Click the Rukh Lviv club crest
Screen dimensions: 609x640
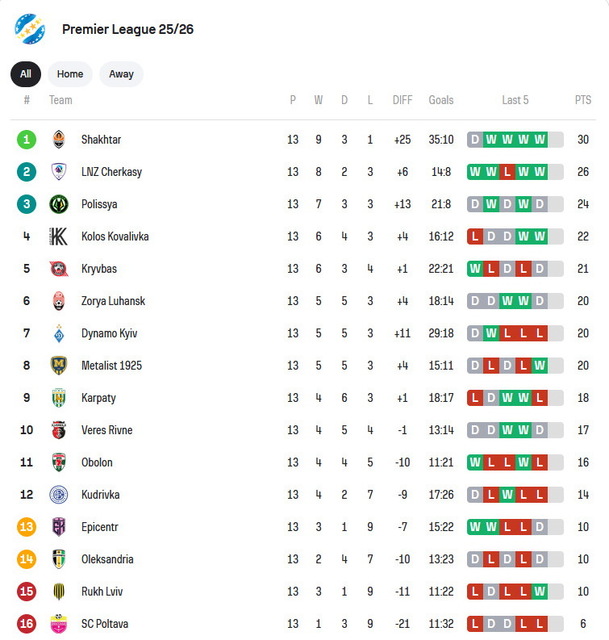point(58,592)
